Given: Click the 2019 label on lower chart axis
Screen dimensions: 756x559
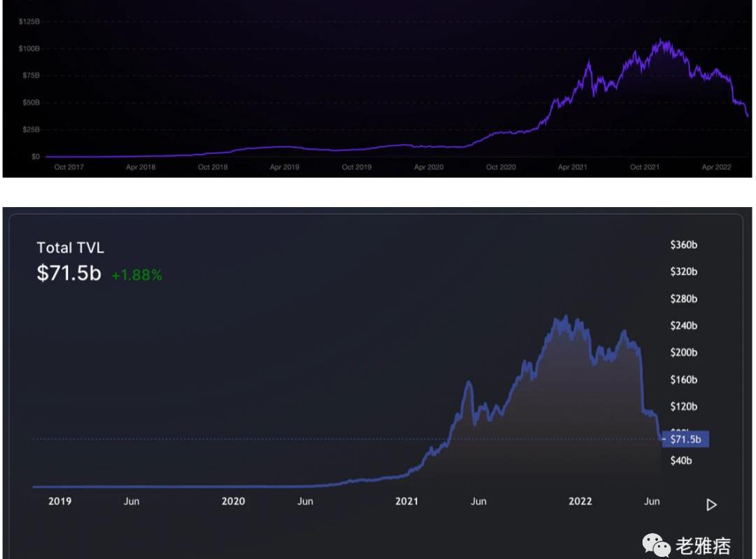Looking at the screenshot, I should [x=59, y=501].
